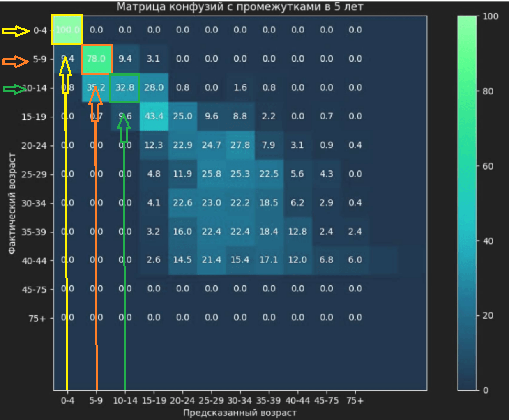This screenshot has height=420, width=509.
Task: Click the 25.3 value cell
Action: click(240, 174)
